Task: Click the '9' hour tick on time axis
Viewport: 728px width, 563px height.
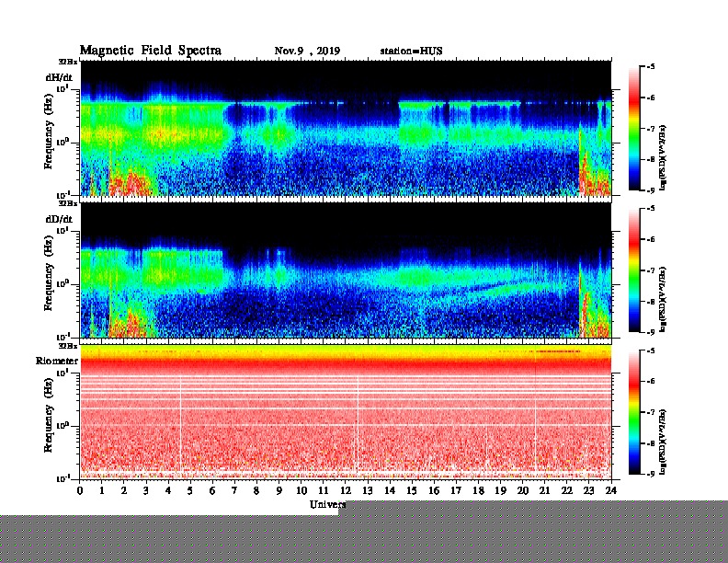Action: pyautogui.click(x=279, y=490)
